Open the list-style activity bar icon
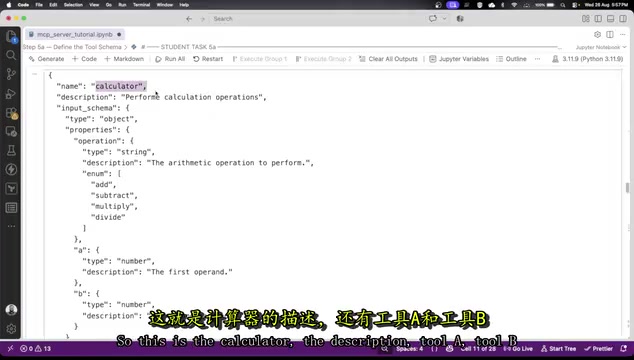The image size is (634, 360). 11,208
